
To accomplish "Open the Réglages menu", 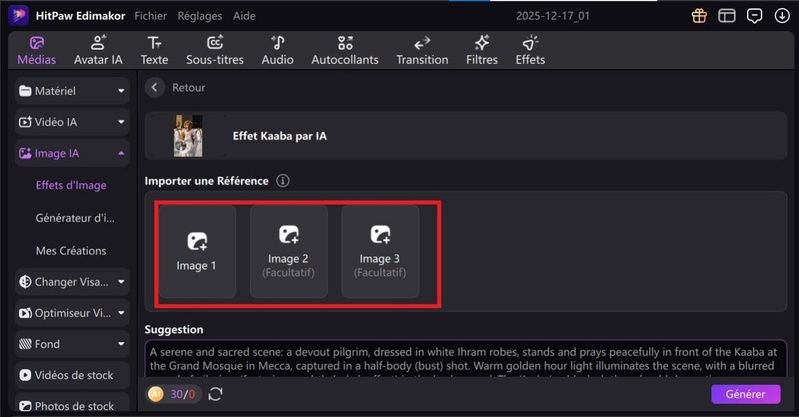I will point(200,16).
